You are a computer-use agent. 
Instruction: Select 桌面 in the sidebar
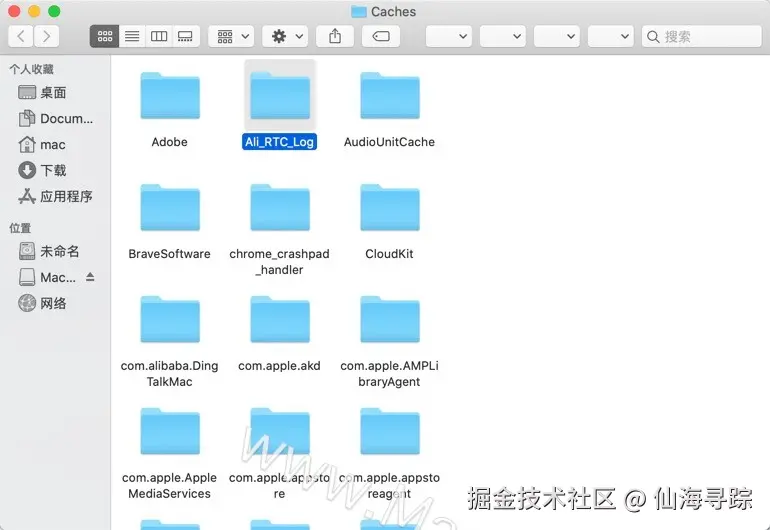point(53,92)
